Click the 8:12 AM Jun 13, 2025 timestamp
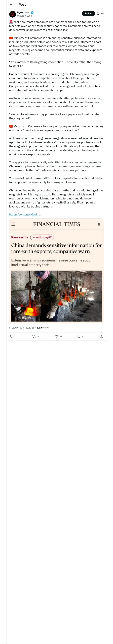 click(22, 328)
